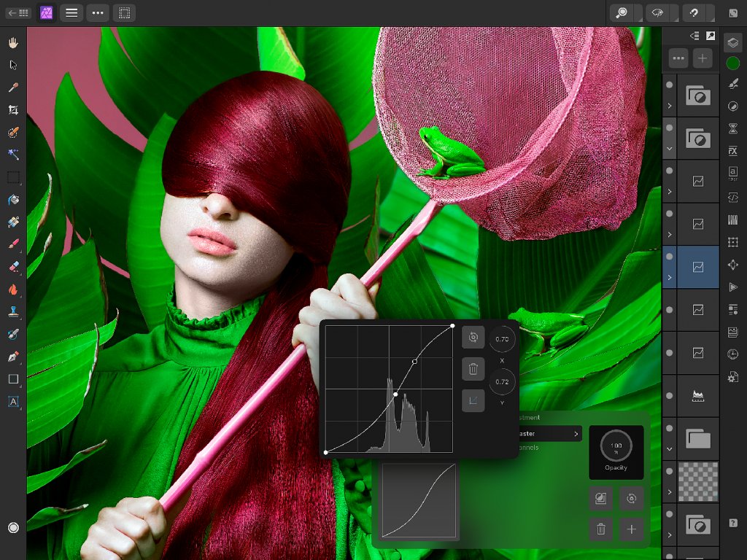Toggle visibility of the highlighted curves layer
Screen dimensions: 747x560
click(670, 256)
